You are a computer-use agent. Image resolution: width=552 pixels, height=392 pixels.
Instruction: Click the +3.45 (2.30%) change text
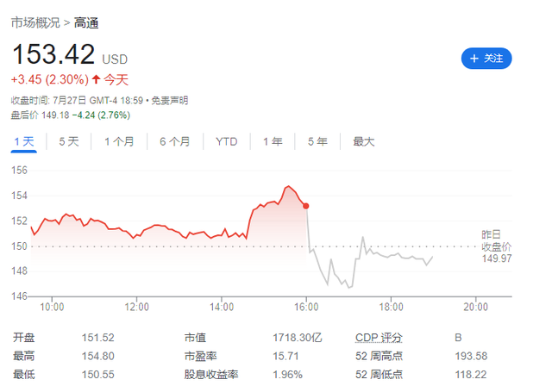pos(50,79)
